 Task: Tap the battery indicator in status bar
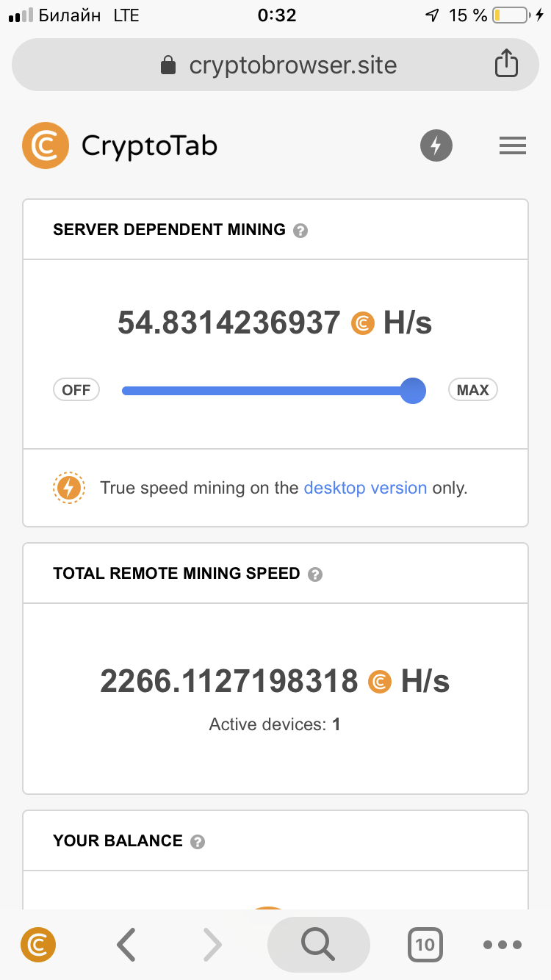click(511, 15)
